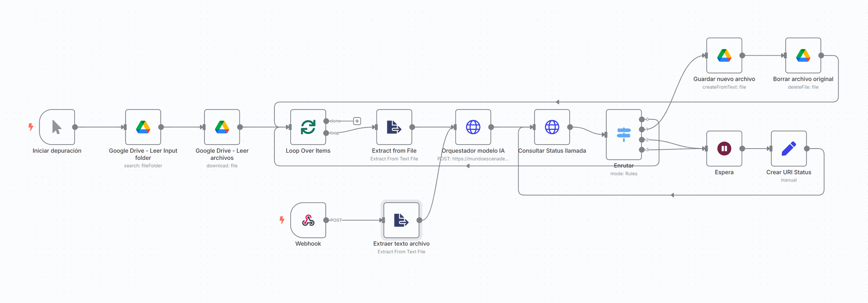Click the Extract from File node
The width and height of the screenshot is (868, 303).
coord(394,127)
